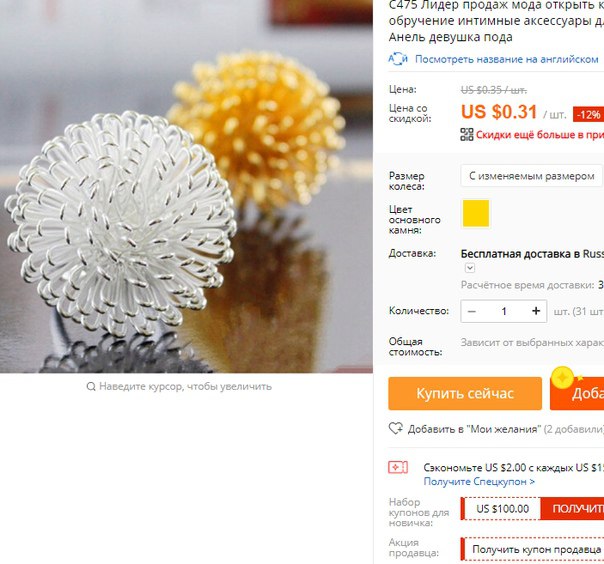Expand the delivery options dropdown arrow
604x564 pixels.
coord(470,268)
